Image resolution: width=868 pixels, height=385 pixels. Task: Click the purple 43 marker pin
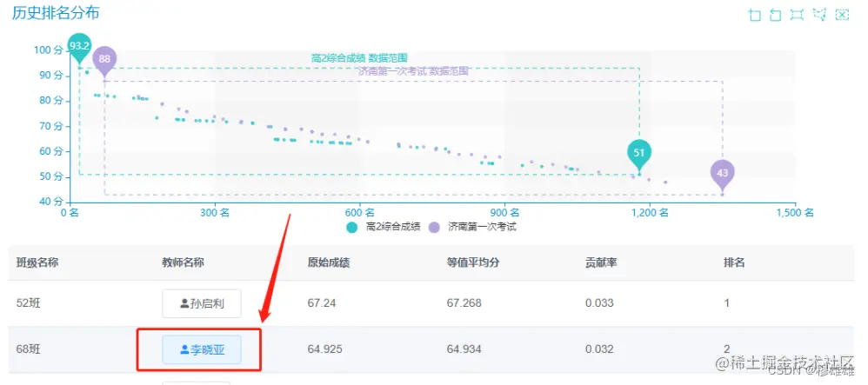723,174
